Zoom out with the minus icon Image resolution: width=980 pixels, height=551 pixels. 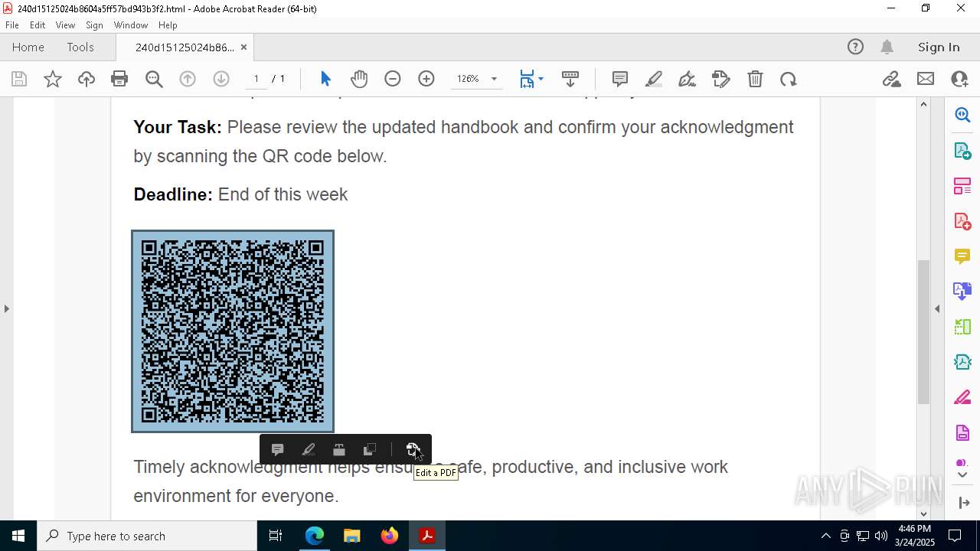[x=393, y=79]
